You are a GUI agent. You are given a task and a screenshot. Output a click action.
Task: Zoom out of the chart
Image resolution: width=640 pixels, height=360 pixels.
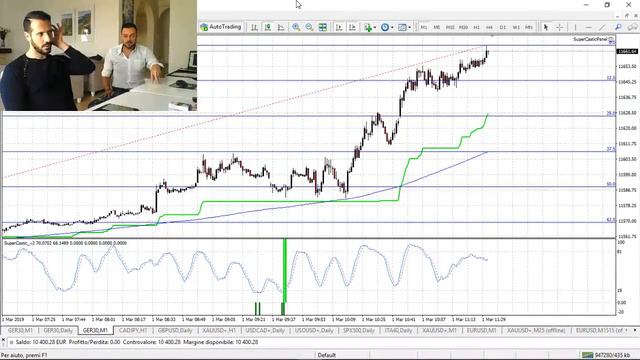coord(309,27)
